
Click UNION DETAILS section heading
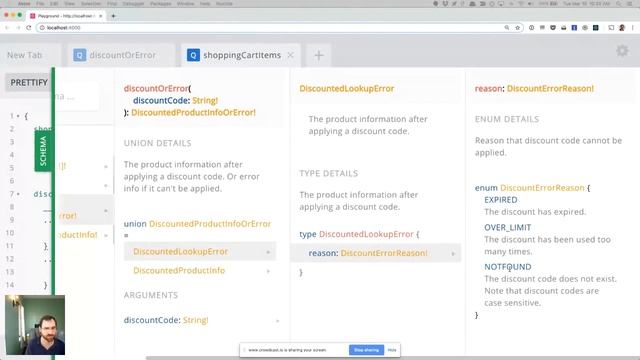click(x=158, y=143)
